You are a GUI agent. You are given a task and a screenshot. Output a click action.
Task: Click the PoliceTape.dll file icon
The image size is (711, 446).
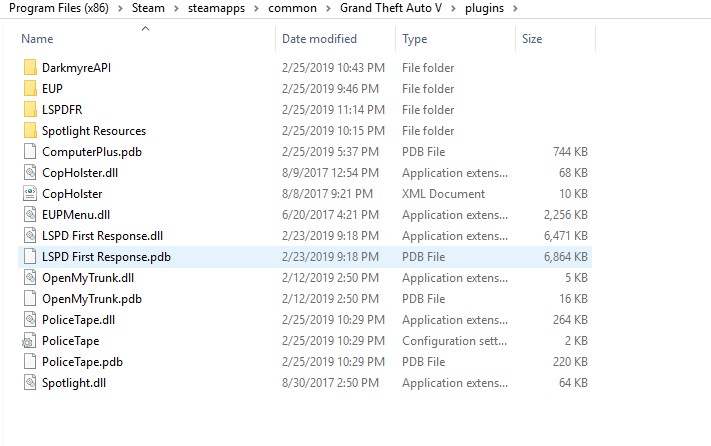[30, 320]
